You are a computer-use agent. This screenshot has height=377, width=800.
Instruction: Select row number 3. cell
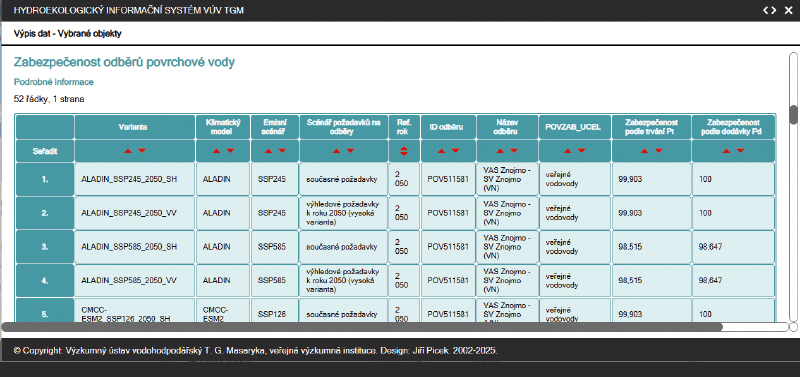(x=45, y=247)
